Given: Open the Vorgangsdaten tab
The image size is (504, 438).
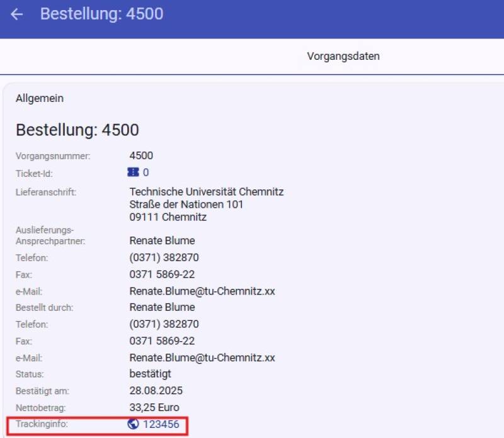Looking at the screenshot, I should tap(343, 57).
